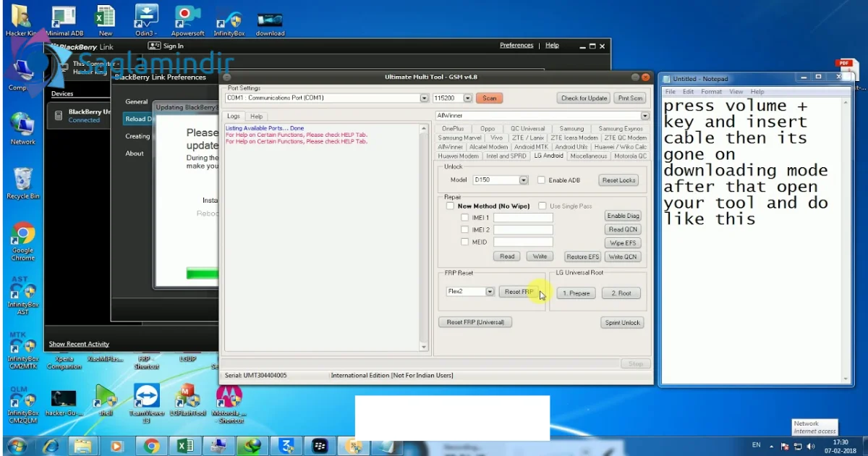Open the LGFlashTool desktop shortcut

click(x=188, y=400)
